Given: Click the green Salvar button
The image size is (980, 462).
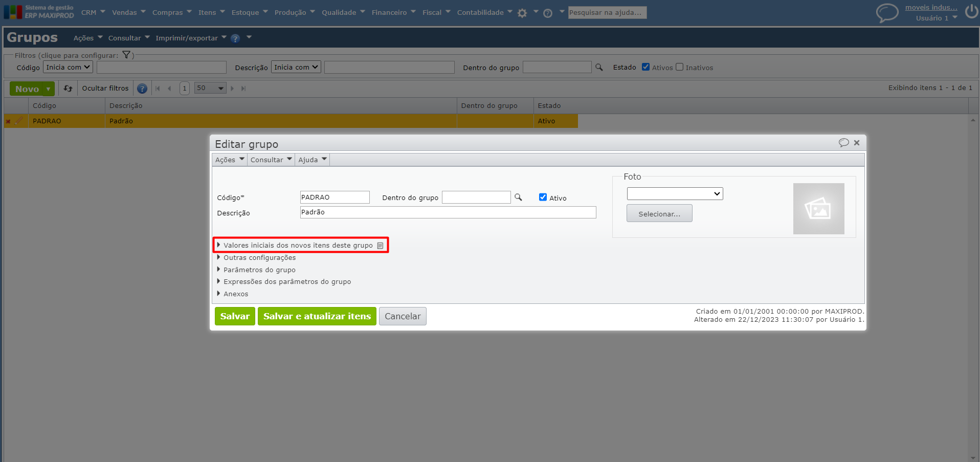Looking at the screenshot, I should point(235,316).
